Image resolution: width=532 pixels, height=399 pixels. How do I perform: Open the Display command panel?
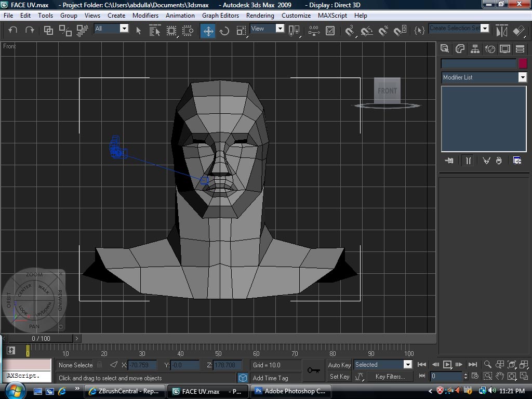(505, 49)
